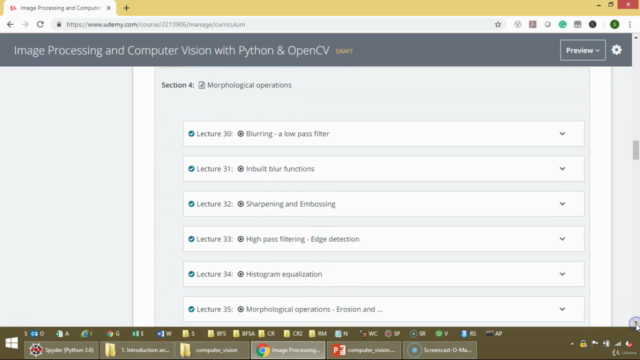Click the network signal tray icon
Screen dimensions: 640x360
(x=618, y=344)
